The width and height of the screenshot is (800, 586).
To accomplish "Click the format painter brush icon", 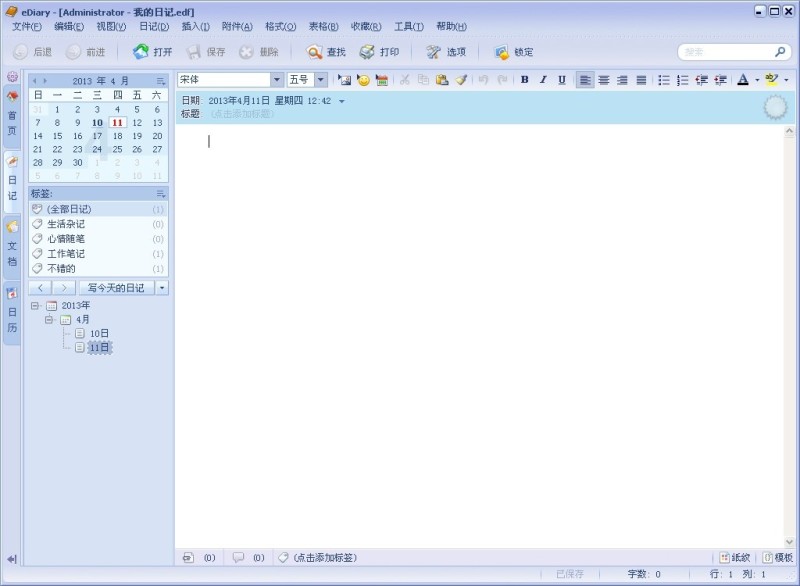I will pyautogui.click(x=461, y=80).
